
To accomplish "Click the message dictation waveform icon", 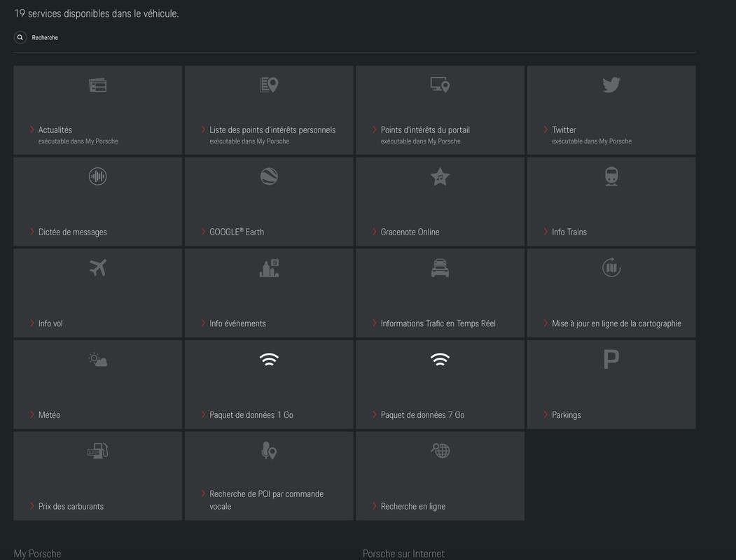I will (97, 176).
